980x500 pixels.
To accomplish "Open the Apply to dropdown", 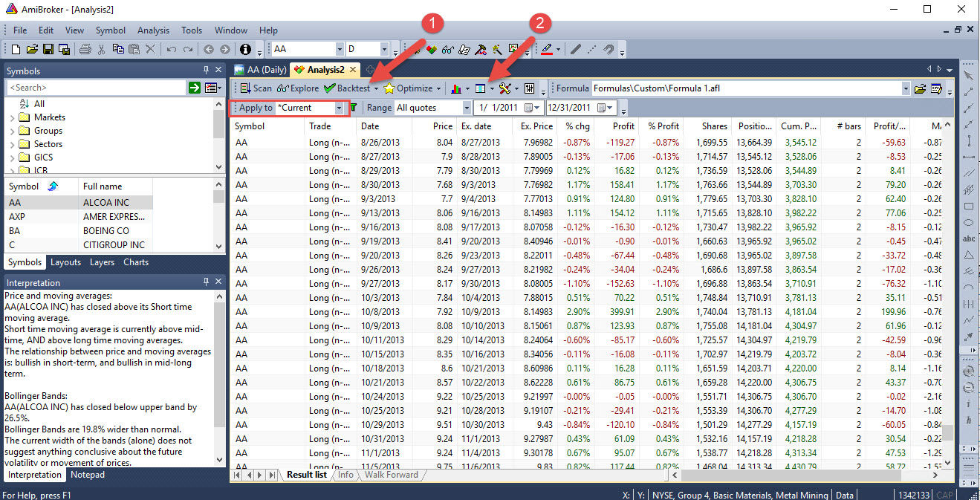I will tap(339, 108).
